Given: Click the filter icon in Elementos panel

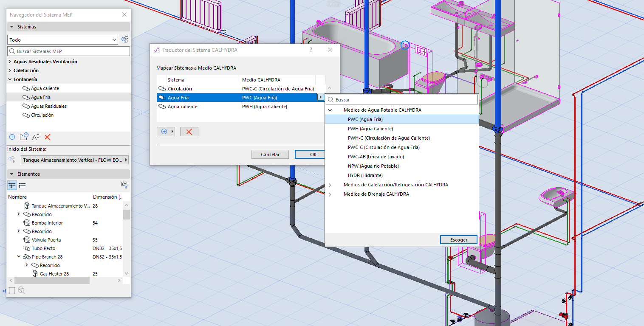Looking at the screenshot, I should (124, 185).
